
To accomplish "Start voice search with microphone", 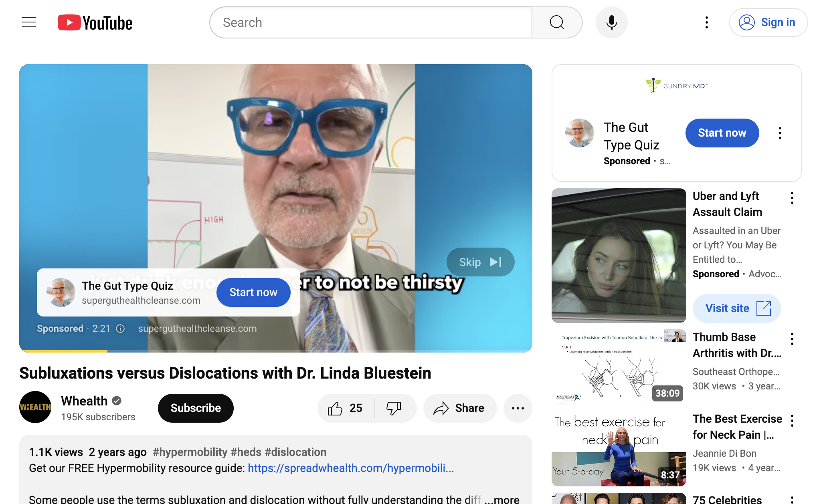I will [611, 22].
